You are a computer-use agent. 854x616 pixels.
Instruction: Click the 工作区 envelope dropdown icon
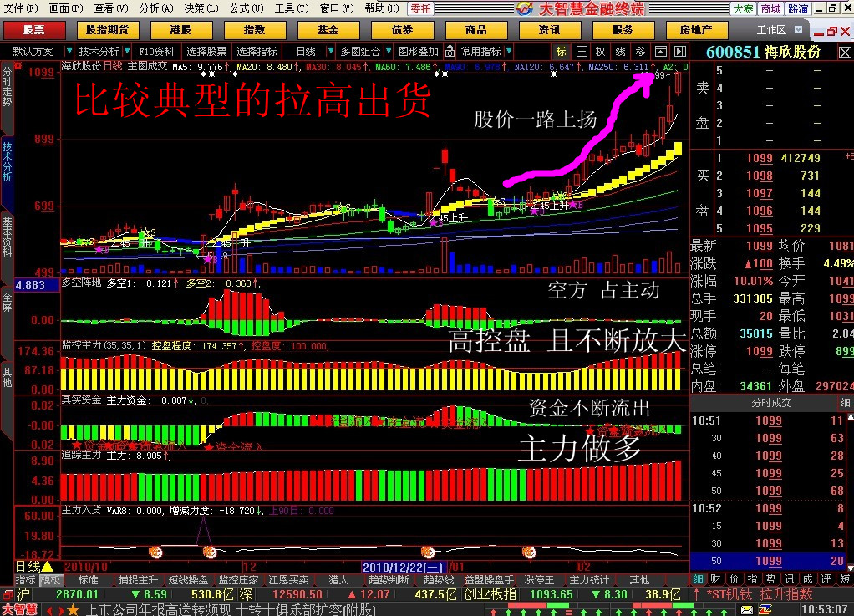pos(799,29)
